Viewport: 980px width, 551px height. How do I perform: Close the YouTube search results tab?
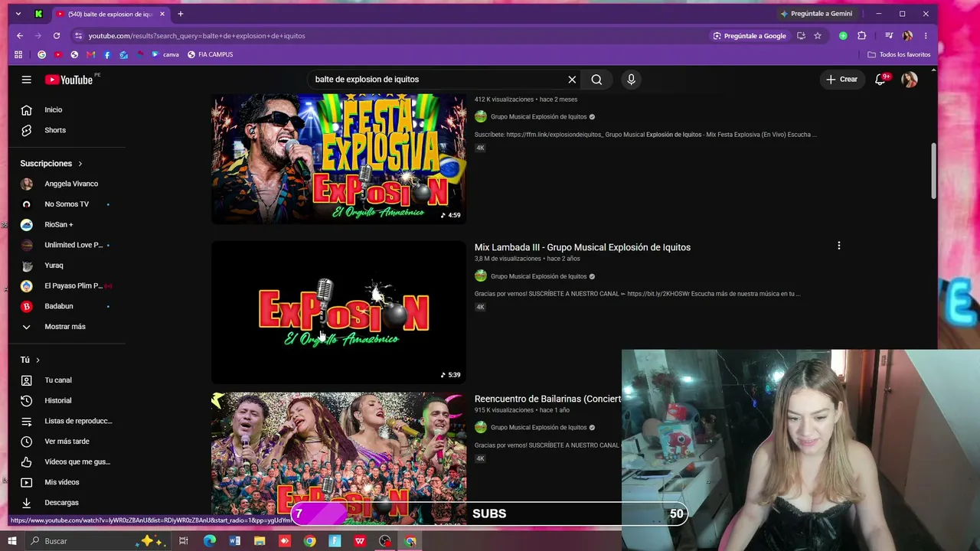(x=162, y=14)
